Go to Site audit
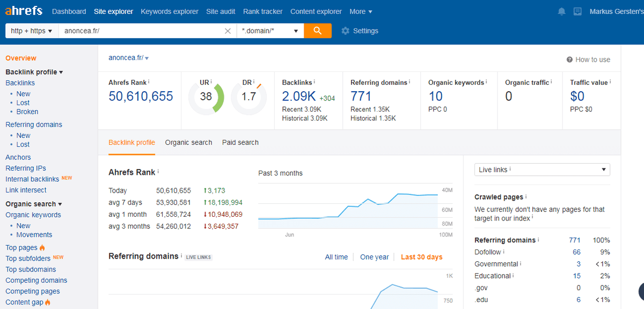Image resolution: width=644 pixels, height=309 pixels. 221,11
